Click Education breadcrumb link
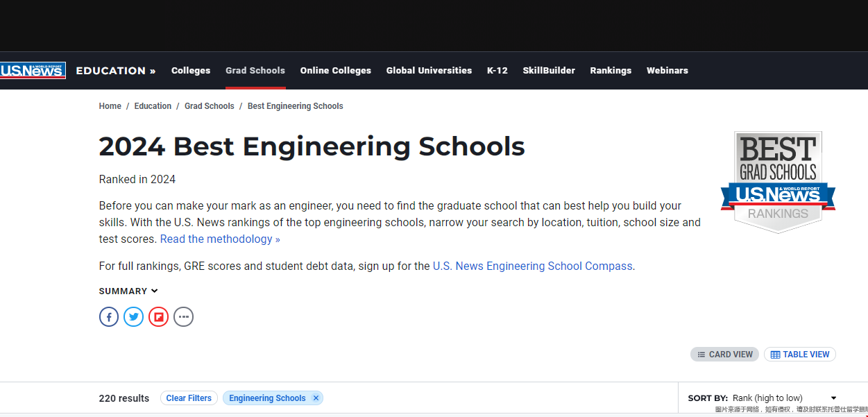The width and height of the screenshot is (868, 417). [x=153, y=106]
